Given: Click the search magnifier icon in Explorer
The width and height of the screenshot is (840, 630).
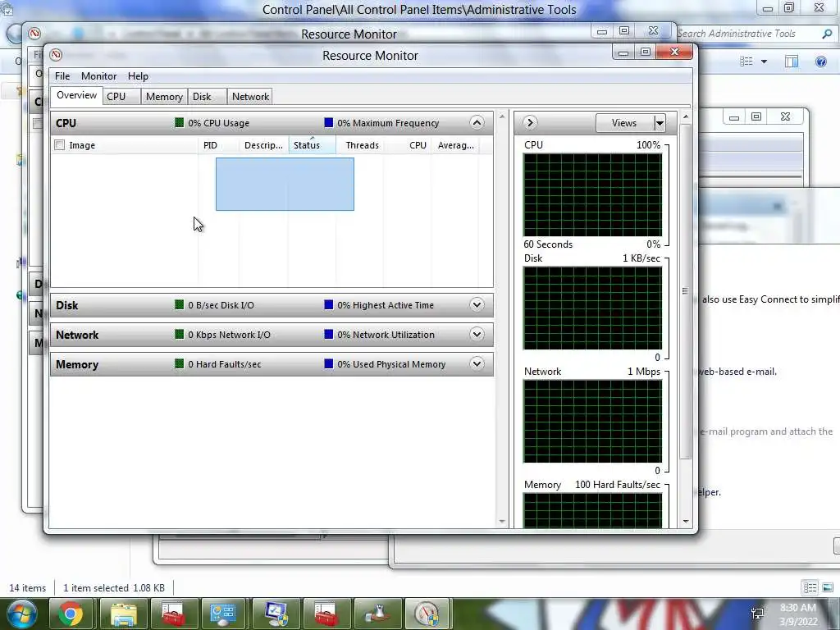Looking at the screenshot, I should 827,34.
